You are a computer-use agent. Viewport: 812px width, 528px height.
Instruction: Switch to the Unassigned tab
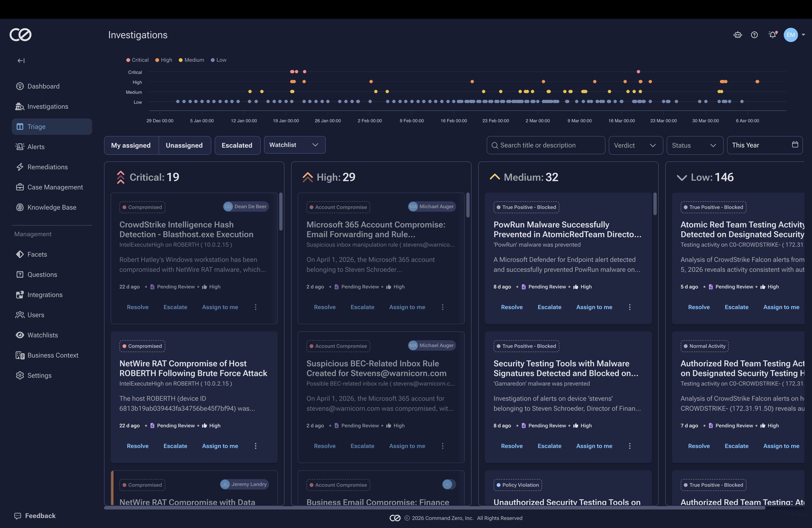[x=184, y=145]
